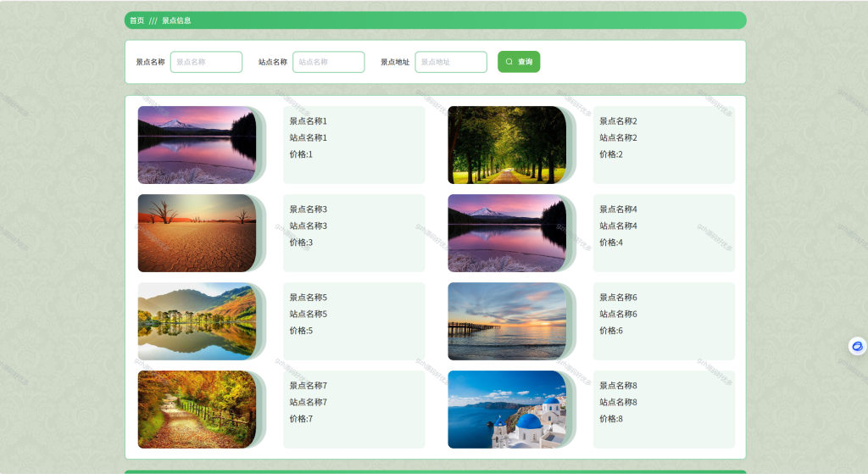
Task: Click the 首页 breadcrumb link
Action: point(136,20)
